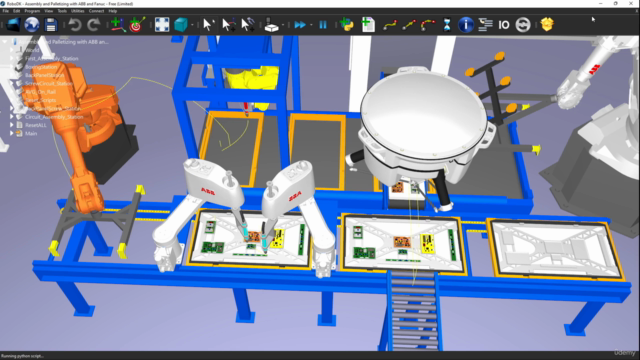Activate the Move reference frames tool
Image resolution: width=640 pixels, height=360 pixels.
point(229,25)
